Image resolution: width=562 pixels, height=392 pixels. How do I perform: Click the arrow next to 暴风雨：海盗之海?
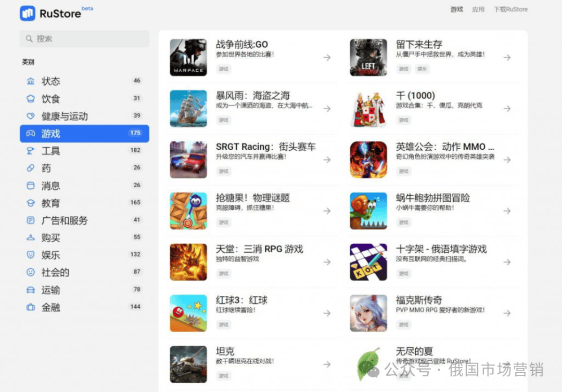327,109
